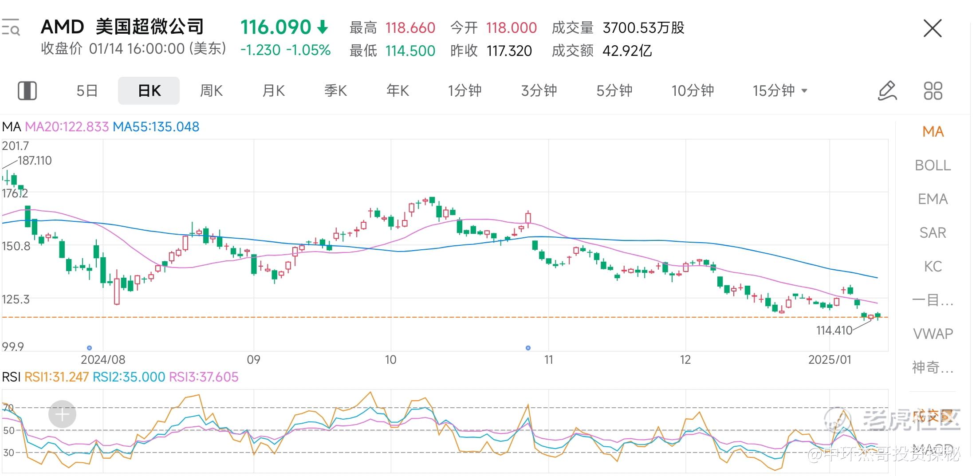Screen dimensions: 980x476
Task: Click the 2025/01 date axis label
Action: click(x=830, y=359)
